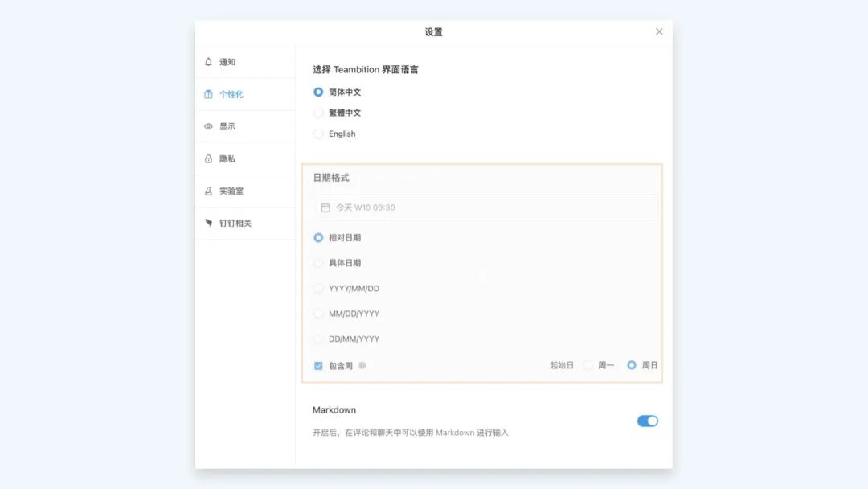This screenshot has height=489, width=868.
Task: Click the 今天 W10 09:30 date preview field
Action: (485, 208)
